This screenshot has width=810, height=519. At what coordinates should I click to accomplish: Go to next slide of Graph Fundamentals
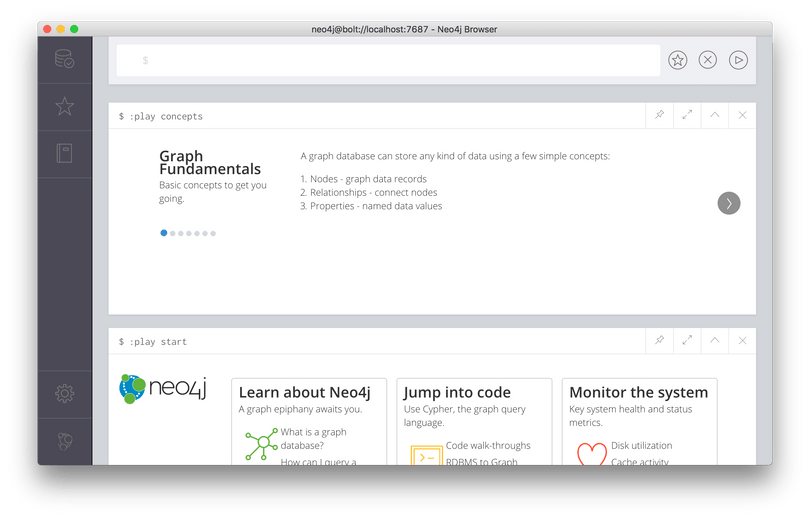[729, 203]
